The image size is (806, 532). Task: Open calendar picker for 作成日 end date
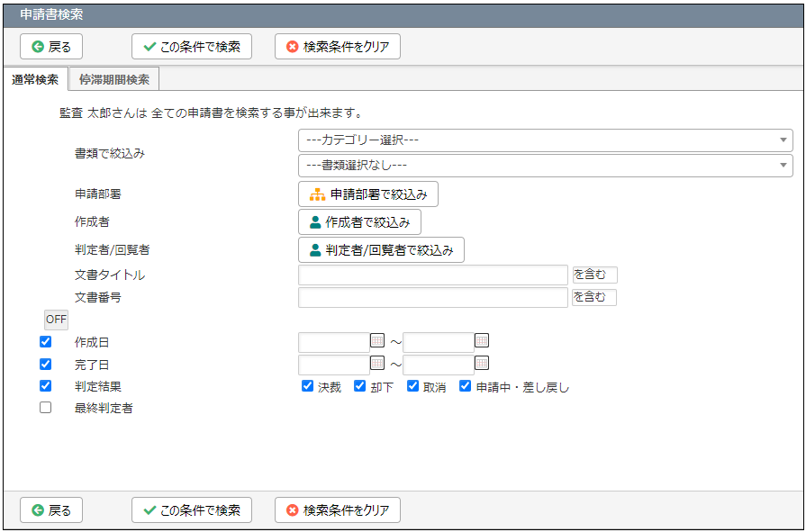[482, 340]
